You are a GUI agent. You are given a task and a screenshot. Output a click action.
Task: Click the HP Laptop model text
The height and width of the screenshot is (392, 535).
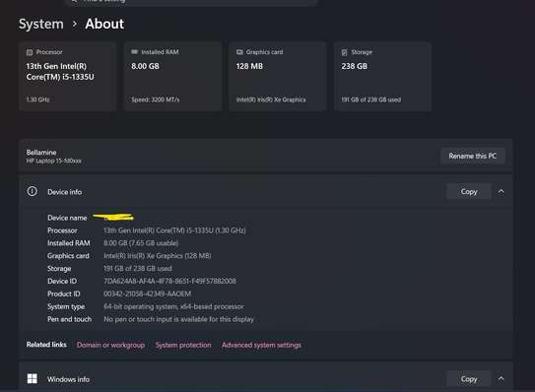[x=54, y=161]
